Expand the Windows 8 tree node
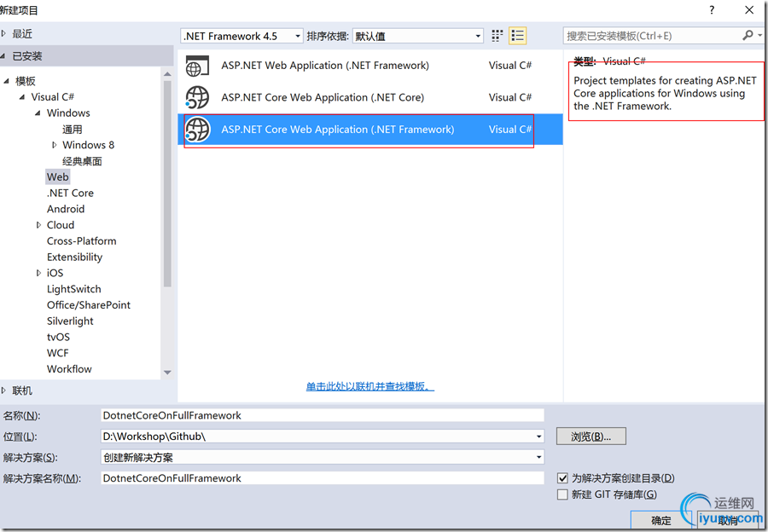Image resolution: width=768 pixels, height=532 pixels. coord(54,145)
